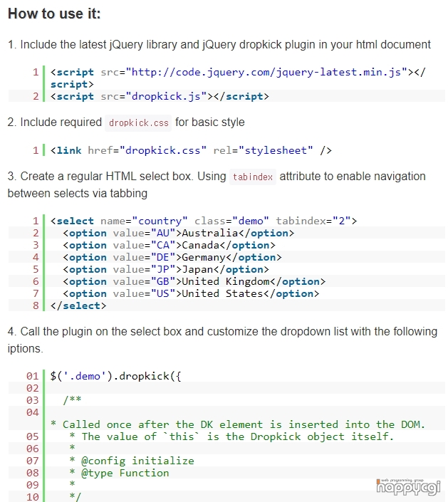Click the '/**' comment opening on line 03
Image resolution: width=448 pixels, height=502 pixels.
point(72,400)
